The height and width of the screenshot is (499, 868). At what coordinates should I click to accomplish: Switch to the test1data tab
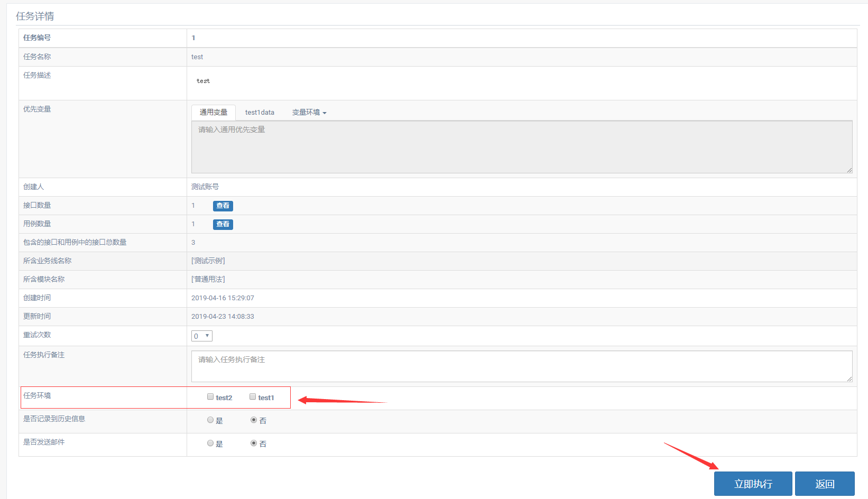click(x=260, y=113)
